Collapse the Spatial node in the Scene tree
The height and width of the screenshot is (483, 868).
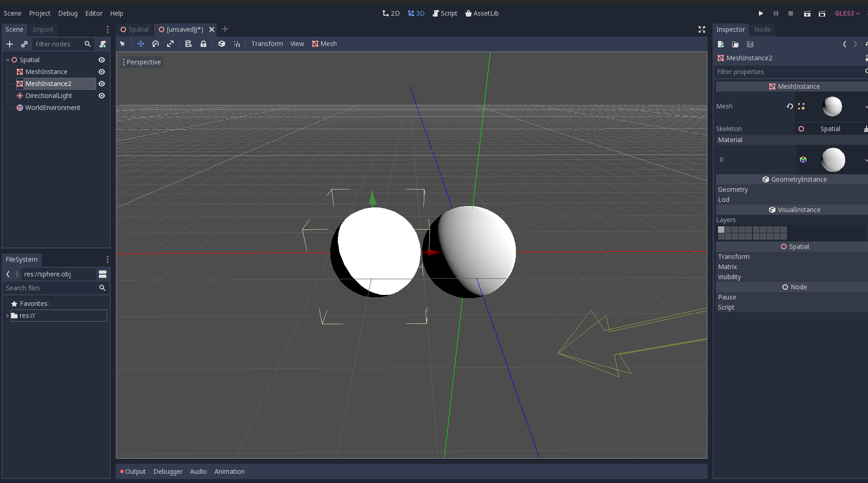(x=7, y=60)
